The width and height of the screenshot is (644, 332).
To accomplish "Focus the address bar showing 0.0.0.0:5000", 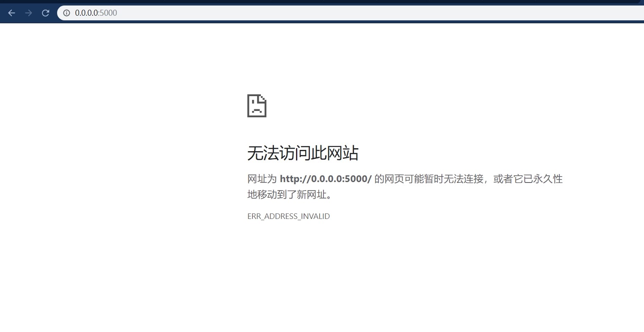I will click(351, 13).
